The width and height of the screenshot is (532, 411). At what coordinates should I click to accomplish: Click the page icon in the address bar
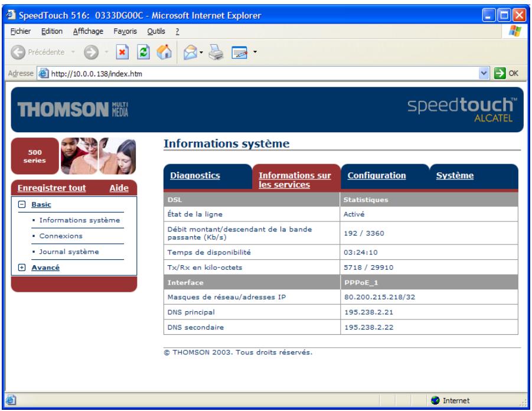44,73
